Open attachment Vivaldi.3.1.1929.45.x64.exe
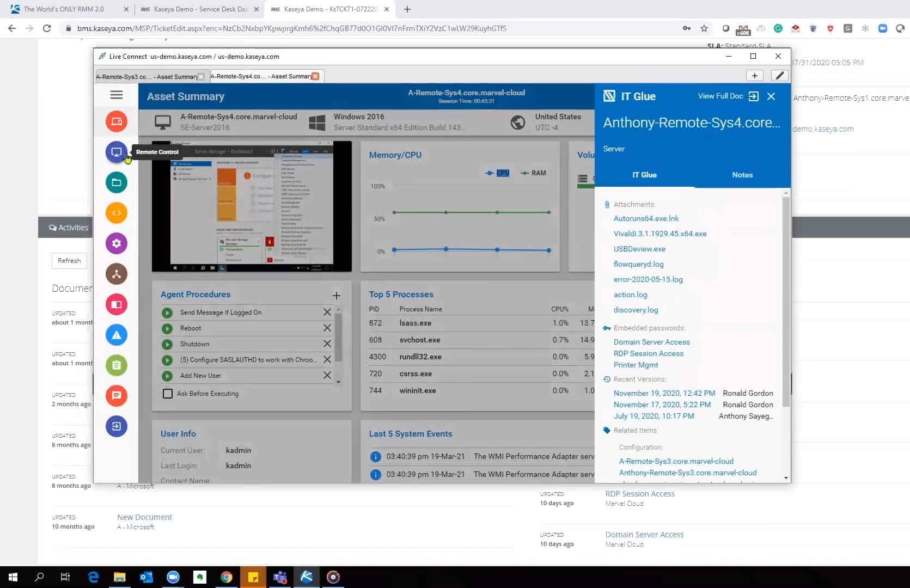Viewport: 910px width, 588px height. click(x=660, y=234)
